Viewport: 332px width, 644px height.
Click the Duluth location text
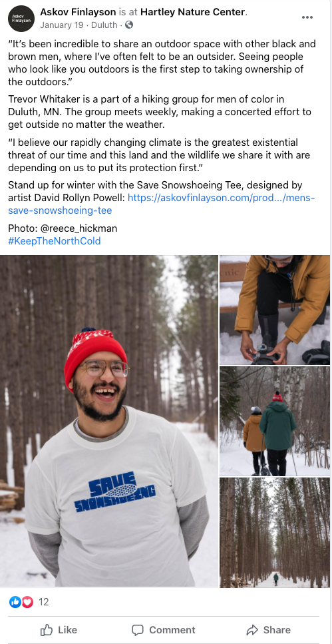[104, 25]
